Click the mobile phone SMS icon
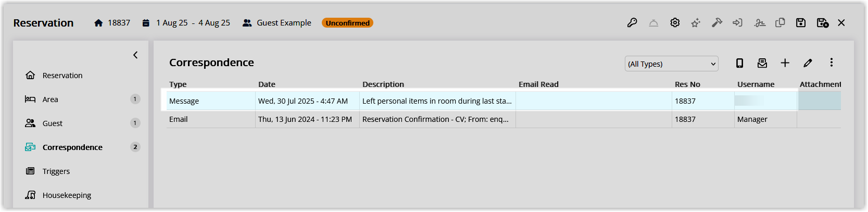 [x=739, y=63]
